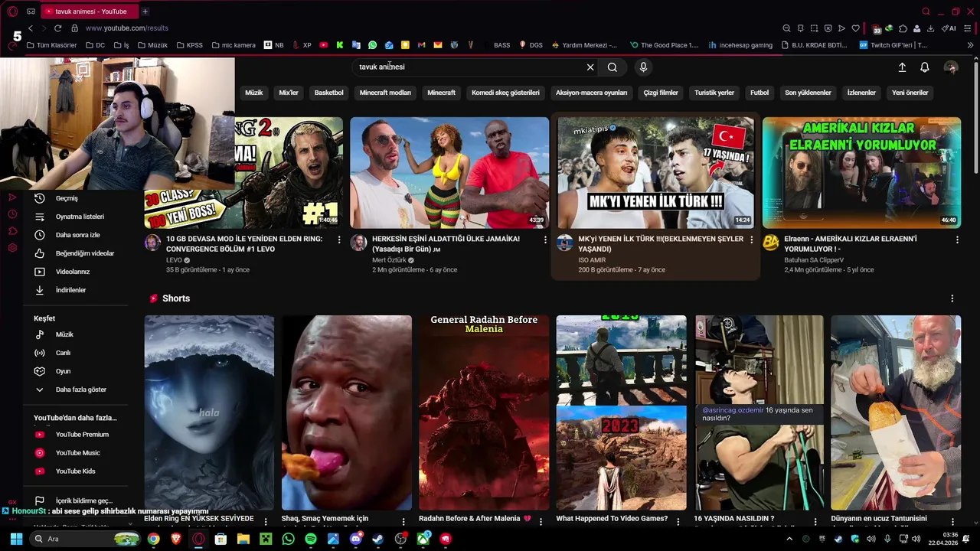Play the 'AMERİKALI KIZLAR ELRAENN'İ YORUMLUYOR' thumbnail
This screenshot has width=980, height=551.
tap(861, 173)
